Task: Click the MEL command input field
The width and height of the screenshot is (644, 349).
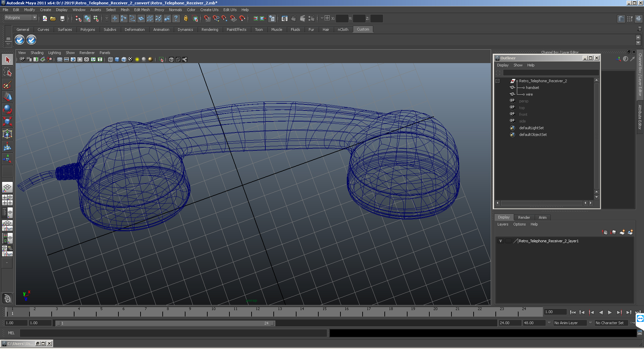Action: pyautogui.click(x=173, y=333)
